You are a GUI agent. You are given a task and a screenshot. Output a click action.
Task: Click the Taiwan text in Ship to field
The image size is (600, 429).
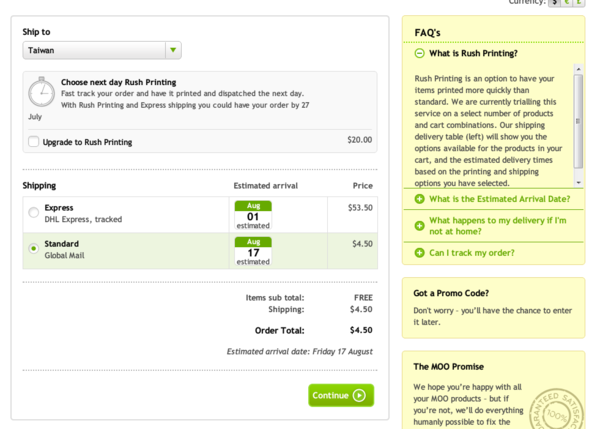tap(42, 50)
